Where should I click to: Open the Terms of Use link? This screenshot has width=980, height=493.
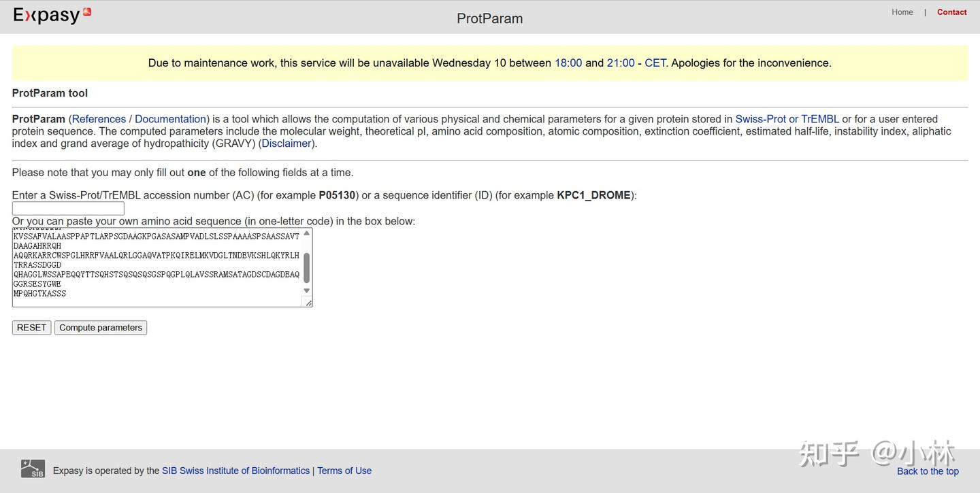[344, 471]
